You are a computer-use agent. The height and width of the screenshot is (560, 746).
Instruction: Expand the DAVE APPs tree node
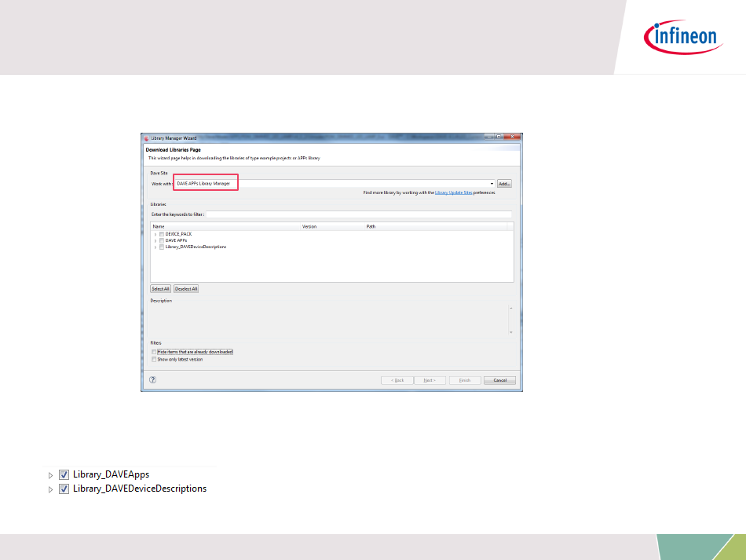point(155,240)
